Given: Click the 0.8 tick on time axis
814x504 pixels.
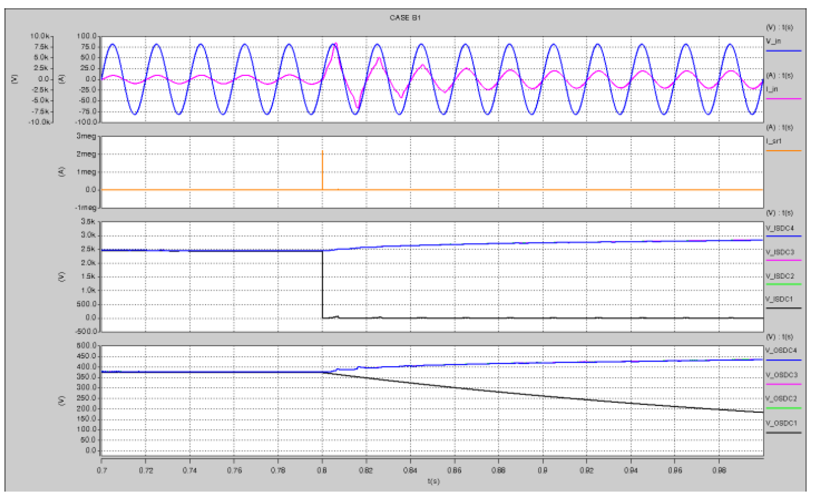Looking at the screenshot, I should (x=322, y=470).
